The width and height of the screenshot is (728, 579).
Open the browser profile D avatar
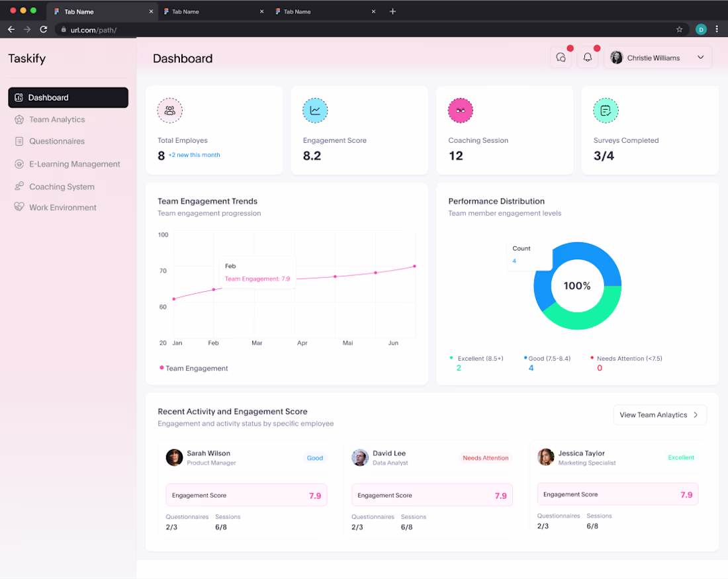(x=701, y=30)
